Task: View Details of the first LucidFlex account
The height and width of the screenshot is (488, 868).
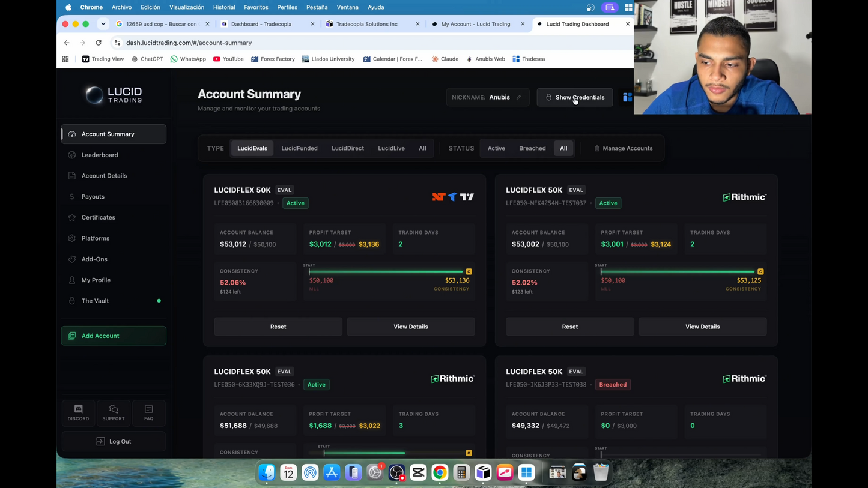Action: (x=411, y=327)
